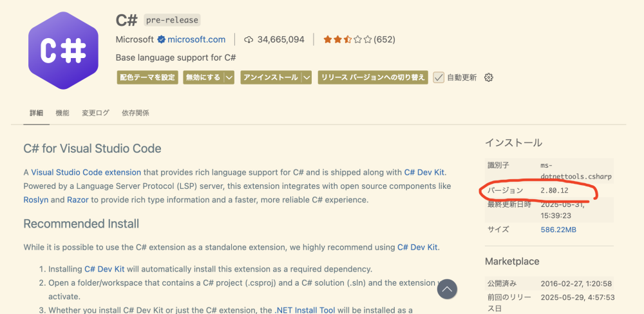Click the identifier ms-dotnettools.csharp
The height and width of the screenshot is (314, 644).
click(576, 171)
